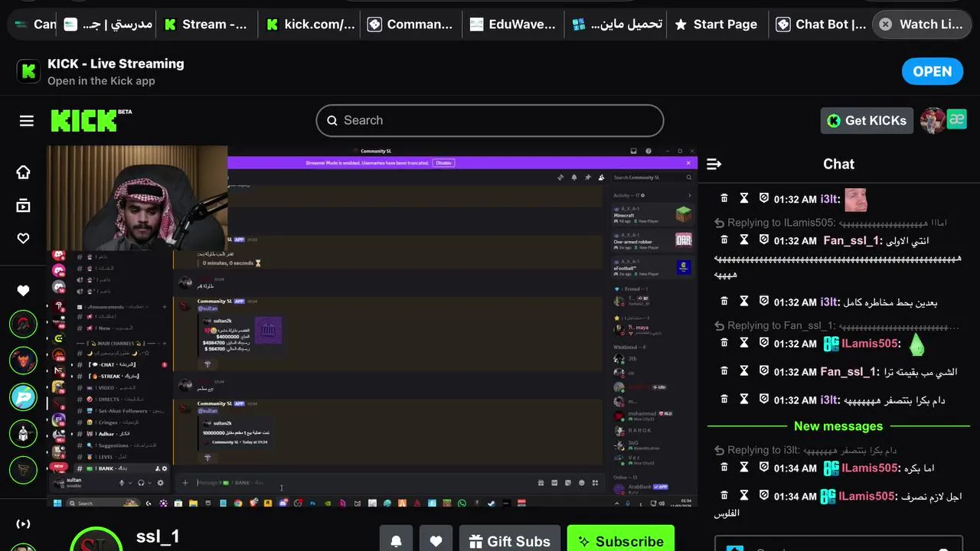The image size is (980, 551).
Task: Delete ILamis505's 'اجل لازم نصرف' message
Action: click(x=724, y=496)
